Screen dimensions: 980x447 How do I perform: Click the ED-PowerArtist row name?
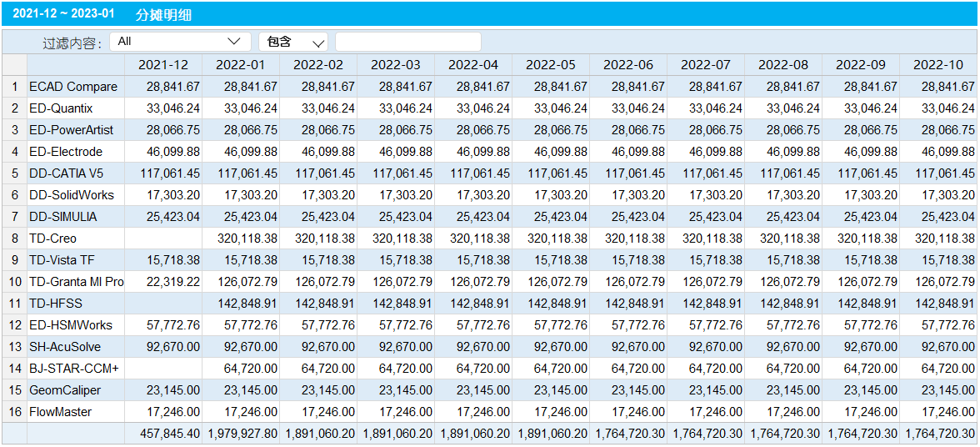[72, 130]
